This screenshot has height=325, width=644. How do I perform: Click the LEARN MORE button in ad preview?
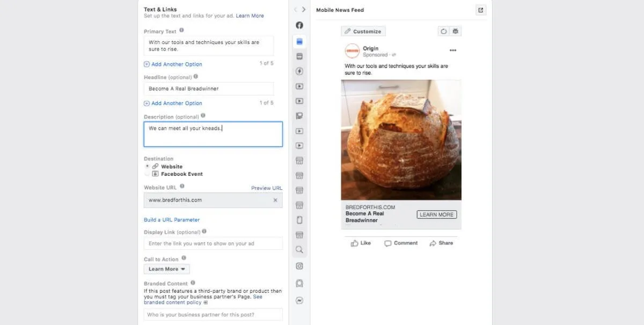pos(436,215)
